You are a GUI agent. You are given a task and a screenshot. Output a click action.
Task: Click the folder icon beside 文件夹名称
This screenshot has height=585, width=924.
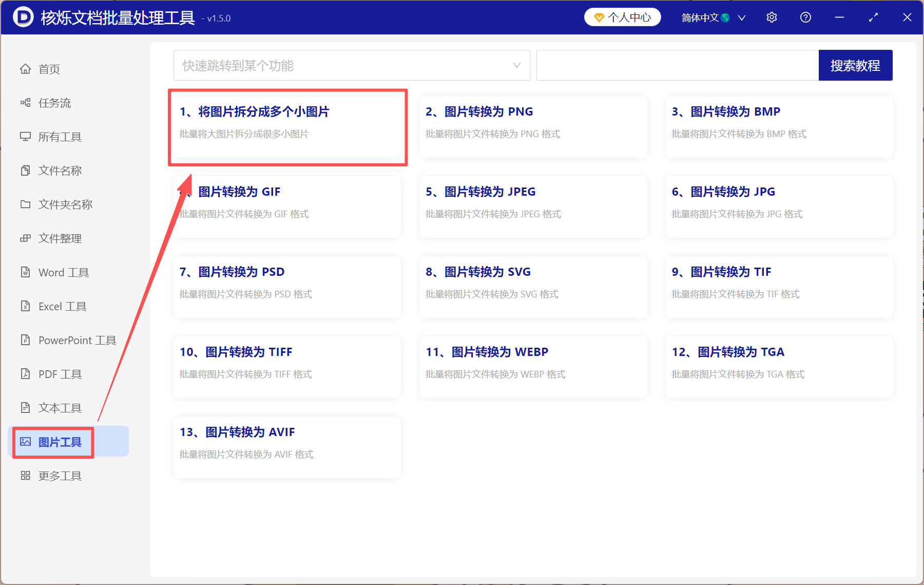25,204
